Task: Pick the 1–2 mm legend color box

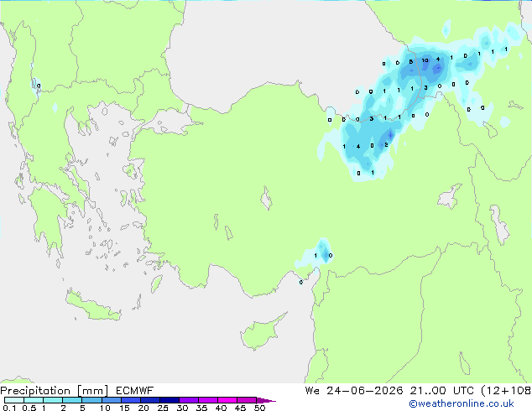Action: tap(53, 400)
